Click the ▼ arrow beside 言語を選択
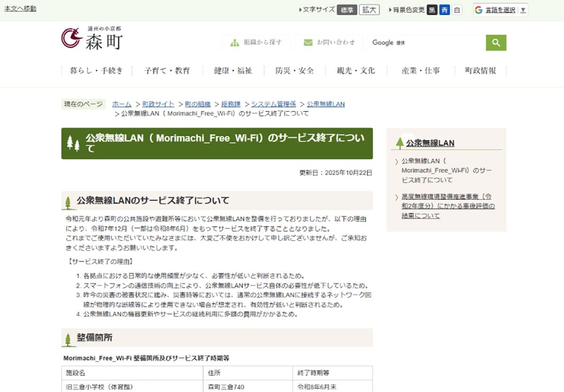Image resolution: width=564 pixels, height=392 pixels. [523, 10]
